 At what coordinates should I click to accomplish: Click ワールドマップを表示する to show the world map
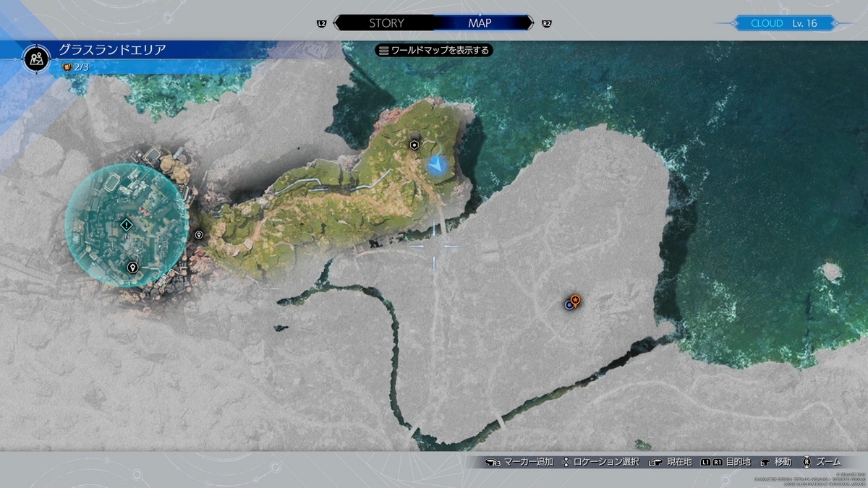pyautogui.click(x=434, y=50)
